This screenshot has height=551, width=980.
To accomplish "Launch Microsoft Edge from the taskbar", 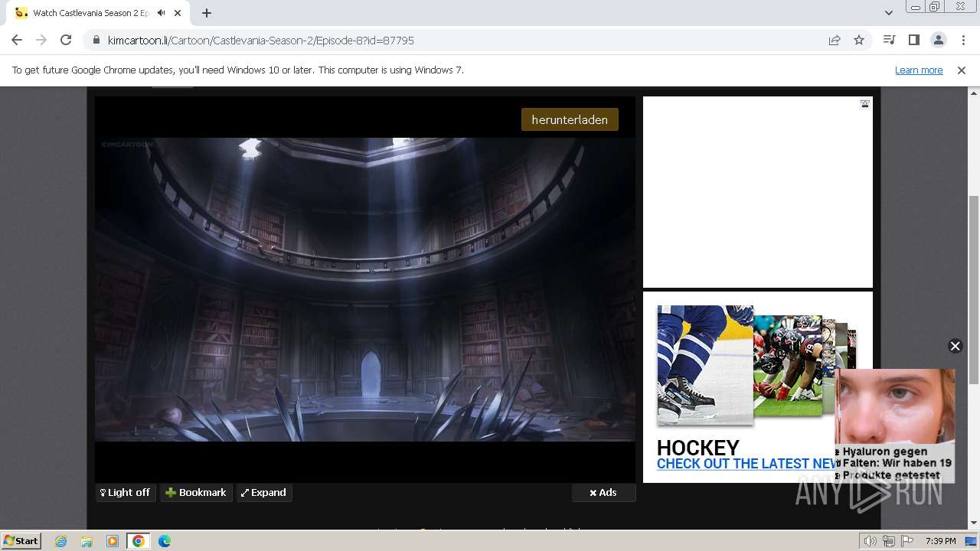I will click(x=165, y=541).
